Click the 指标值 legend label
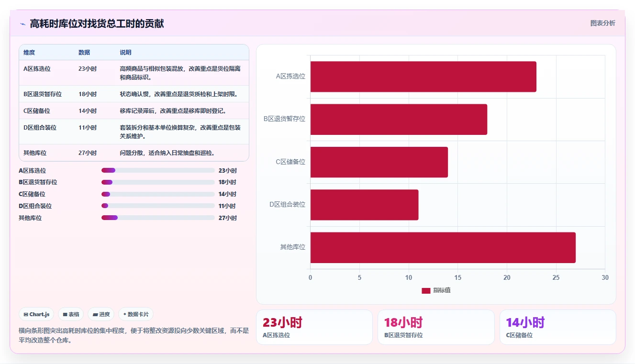The width and height of the screenshot is (635, 364). pos(442,290)
